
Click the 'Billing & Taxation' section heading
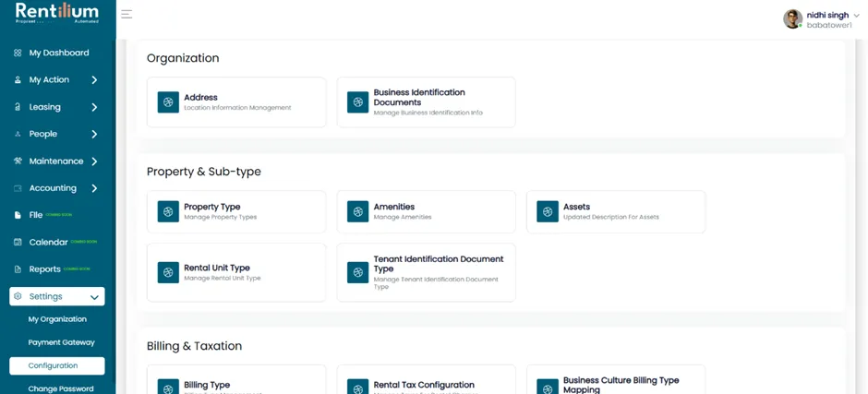[x=194, y=346]
